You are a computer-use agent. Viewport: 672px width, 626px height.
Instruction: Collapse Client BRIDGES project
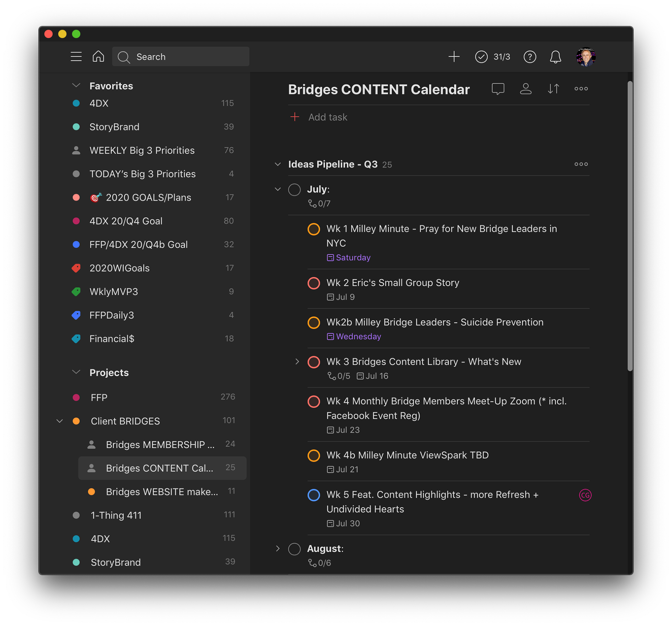pos(59,421)
